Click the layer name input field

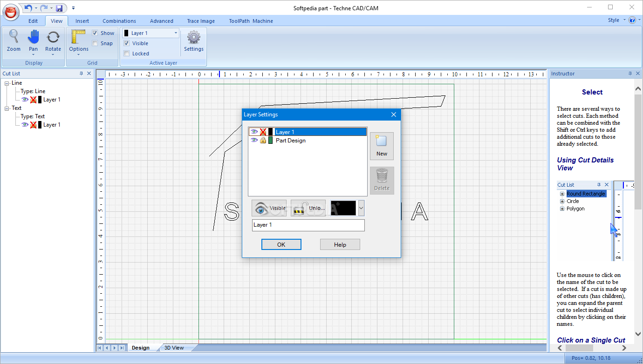coord(308,225)
